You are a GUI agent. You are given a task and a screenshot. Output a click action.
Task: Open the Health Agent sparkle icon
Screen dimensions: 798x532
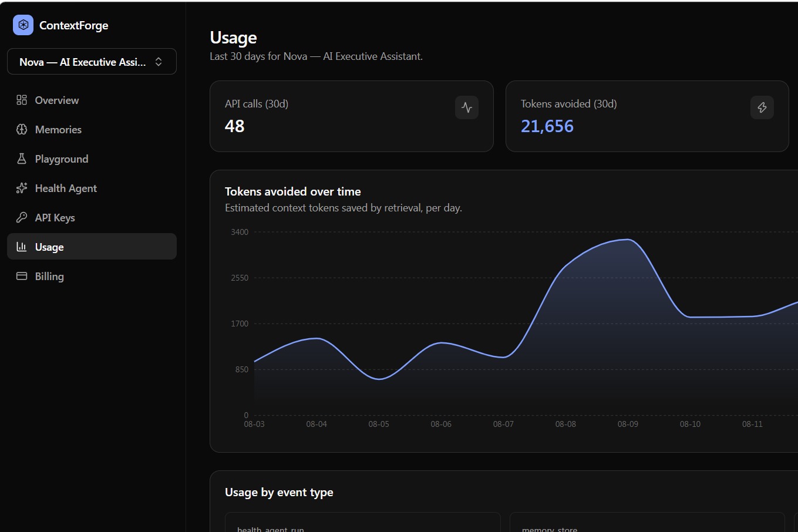pyautogui.click(x=22, y=188)
